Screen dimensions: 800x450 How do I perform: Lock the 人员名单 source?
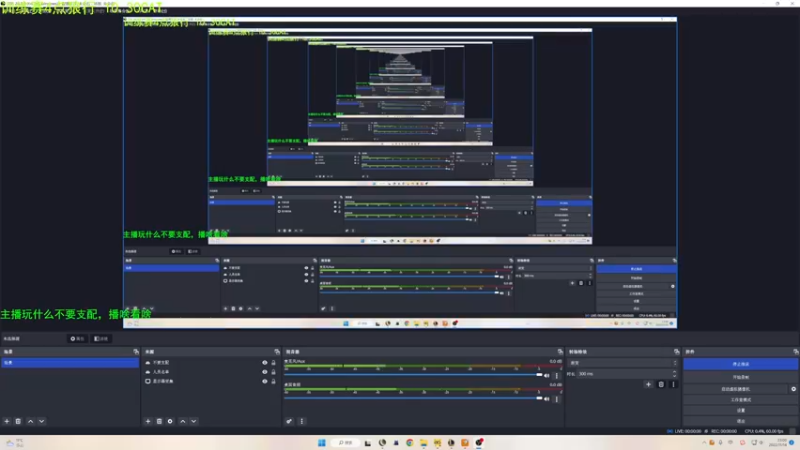[x=273, y=372]
